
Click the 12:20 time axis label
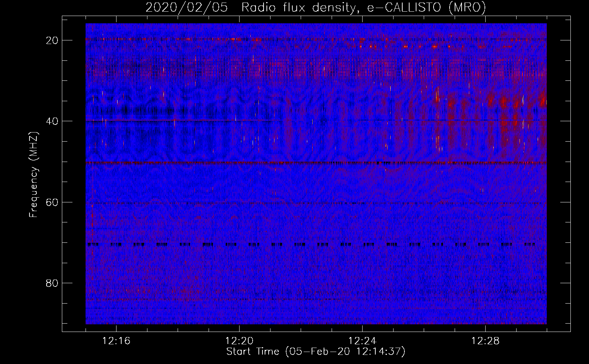coord(240,341)
